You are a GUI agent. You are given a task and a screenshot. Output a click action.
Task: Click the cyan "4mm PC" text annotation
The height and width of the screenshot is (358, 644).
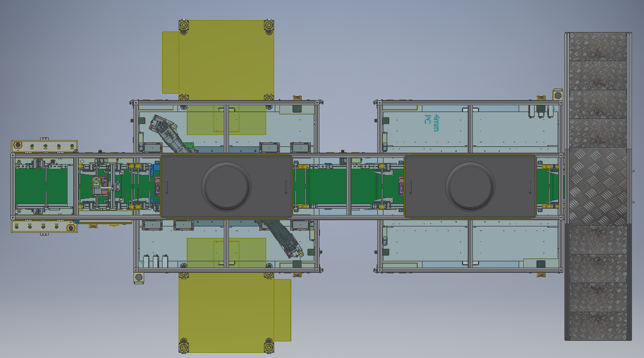coord(432,123)
